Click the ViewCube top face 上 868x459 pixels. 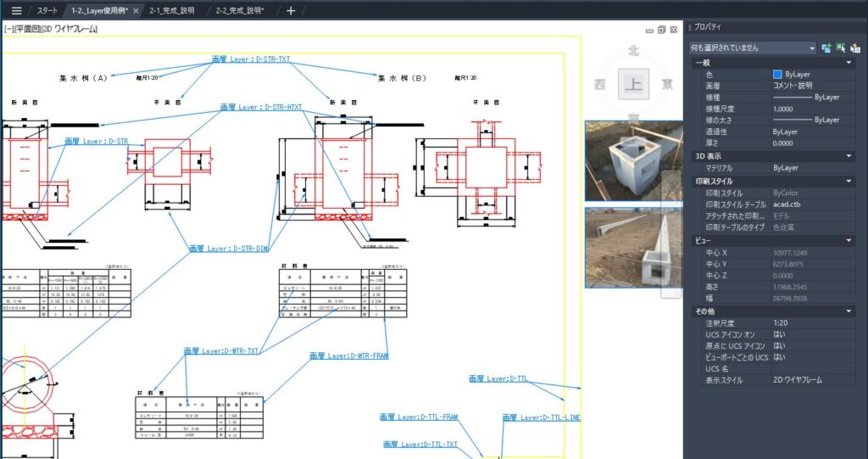pos(632,83)
